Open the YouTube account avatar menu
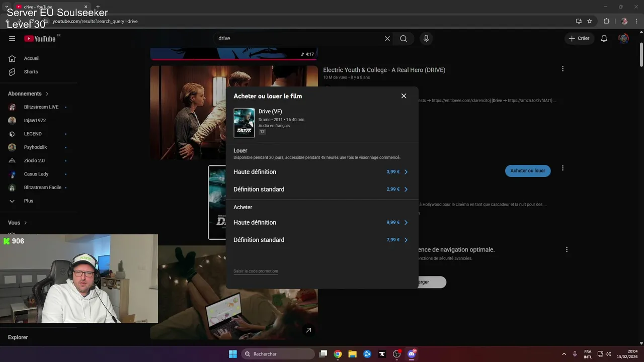Screen dimensions: 644x362 (x=623, y=39)
